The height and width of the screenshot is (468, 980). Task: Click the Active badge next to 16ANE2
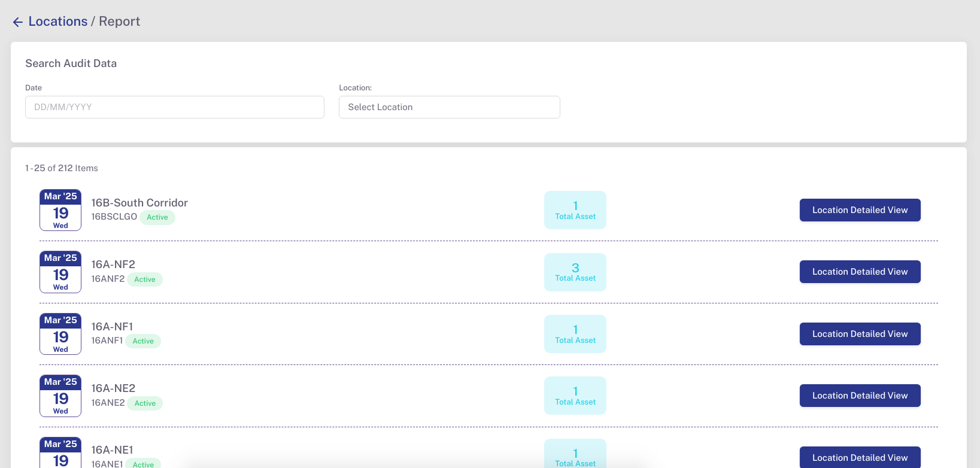click(x=145, y=403)
